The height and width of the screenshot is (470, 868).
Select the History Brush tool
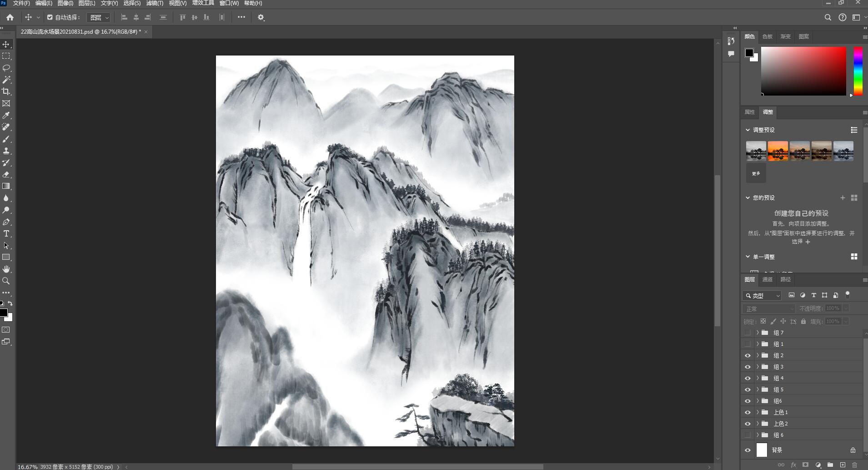[6, 162]
